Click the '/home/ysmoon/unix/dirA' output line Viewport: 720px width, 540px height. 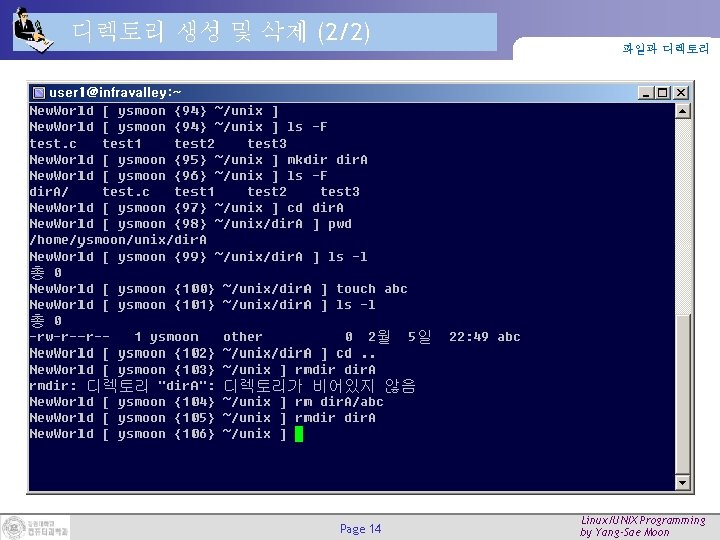click(118, 240)
